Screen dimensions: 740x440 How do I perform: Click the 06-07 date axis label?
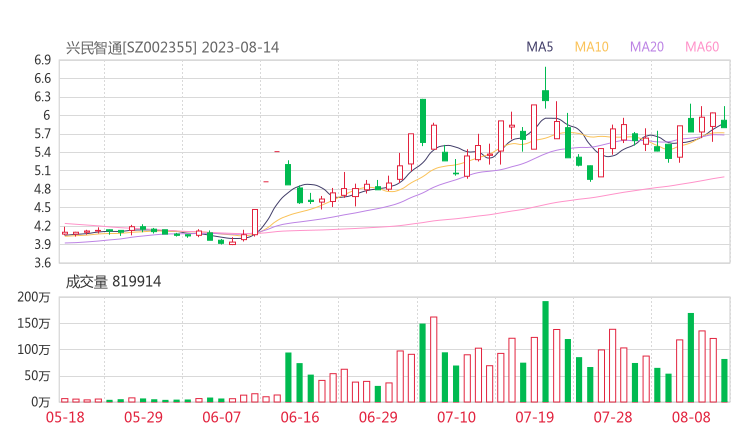(x=221, y=417)
